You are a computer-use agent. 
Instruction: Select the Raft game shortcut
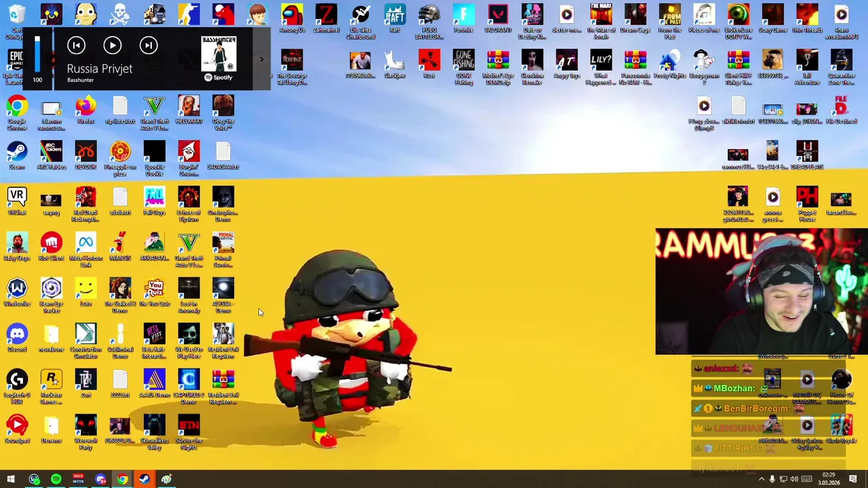pyautogui.click(x=395, y=19)
